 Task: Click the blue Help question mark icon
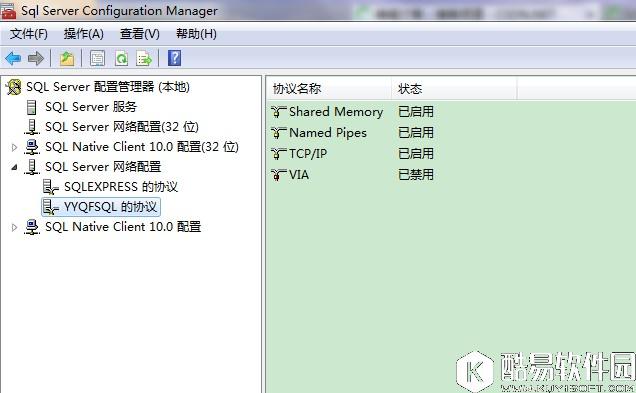(174, 58)
